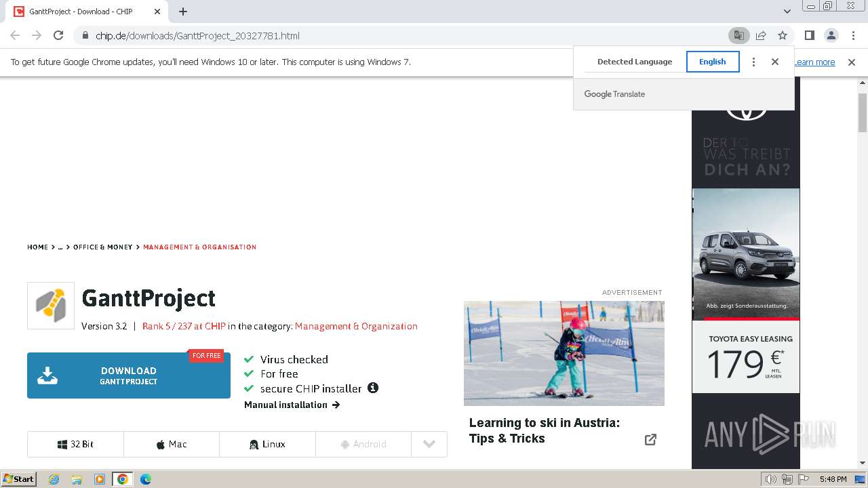Open OFFICE & MONEY breadcrumb
Screen dimensions: 868x488
(x=103, y=247)
